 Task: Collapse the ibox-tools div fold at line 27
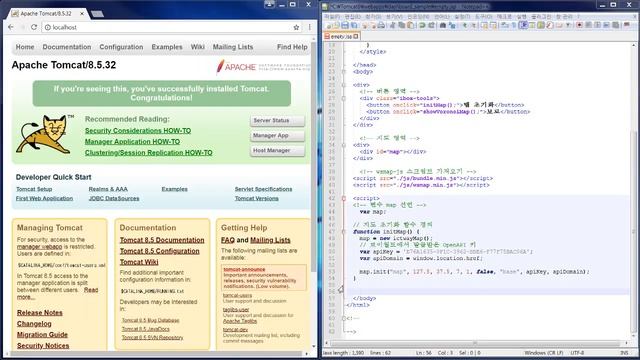(344, 98)
